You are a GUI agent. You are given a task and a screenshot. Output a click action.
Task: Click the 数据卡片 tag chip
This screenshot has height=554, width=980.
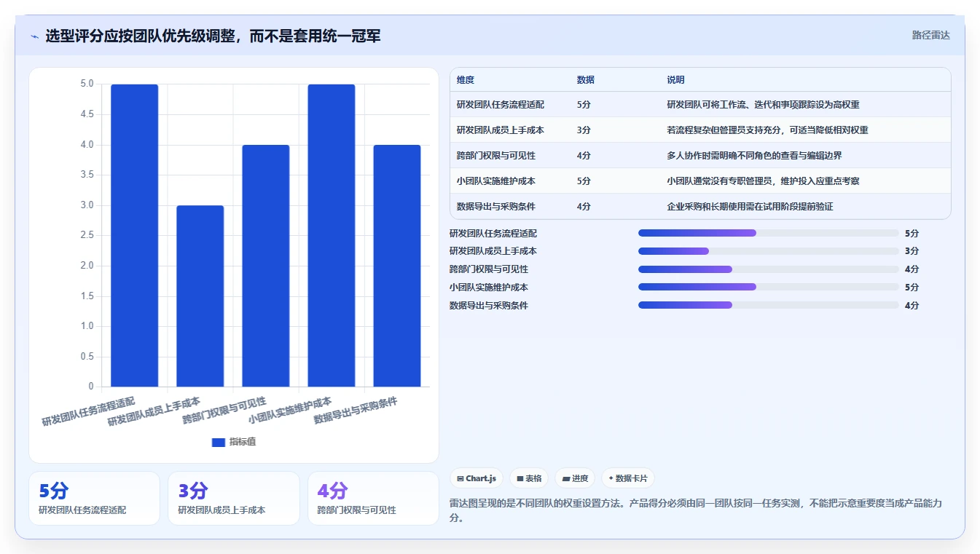(x=627, y=478)
